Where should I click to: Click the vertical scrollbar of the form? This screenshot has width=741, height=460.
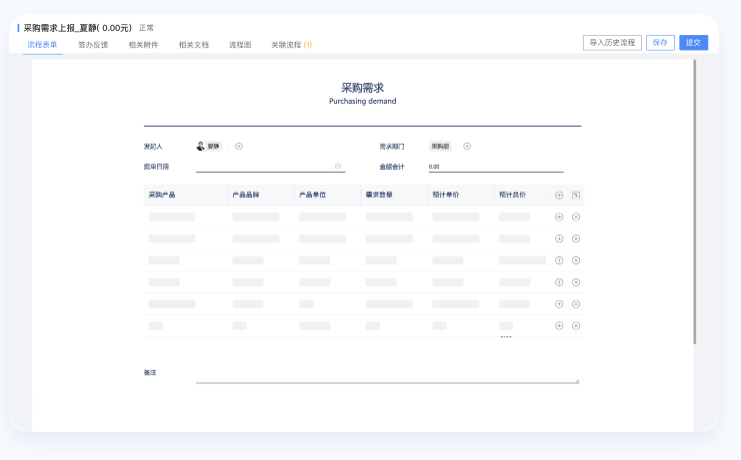[695, 200]
